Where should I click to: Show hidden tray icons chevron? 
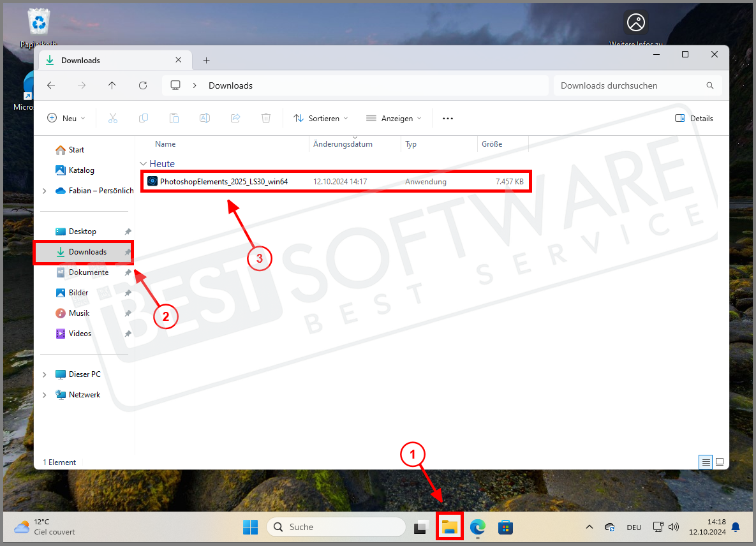589,527
